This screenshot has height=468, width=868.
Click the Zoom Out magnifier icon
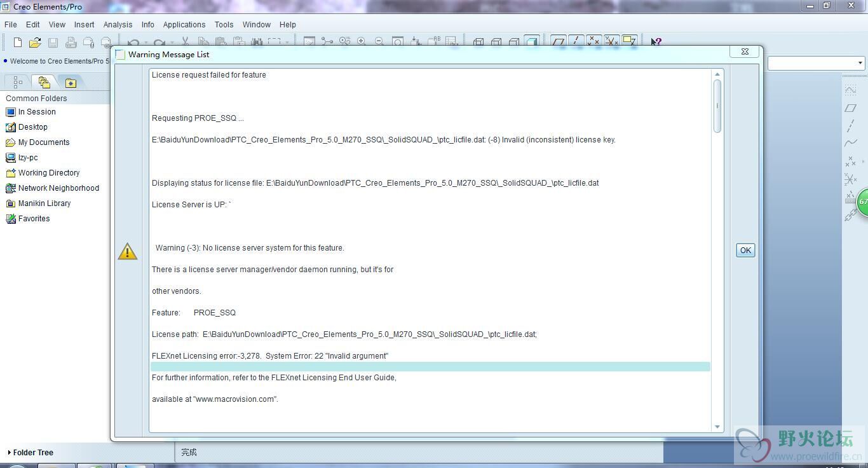(379, 42)
